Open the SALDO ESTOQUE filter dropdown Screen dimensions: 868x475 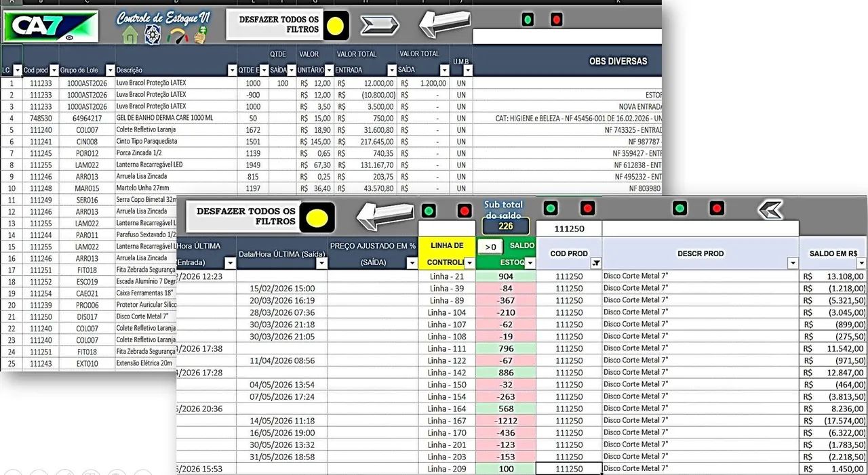(530, 263)
